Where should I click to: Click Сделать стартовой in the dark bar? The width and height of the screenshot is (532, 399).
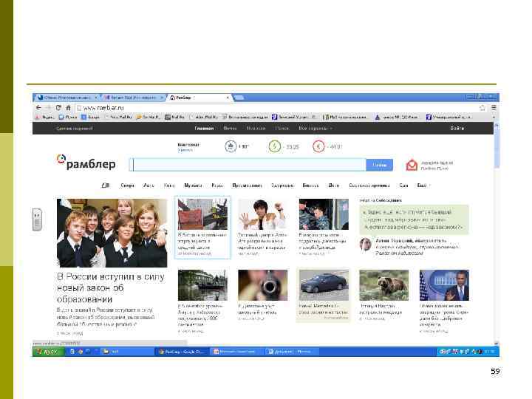coord(75,129)
